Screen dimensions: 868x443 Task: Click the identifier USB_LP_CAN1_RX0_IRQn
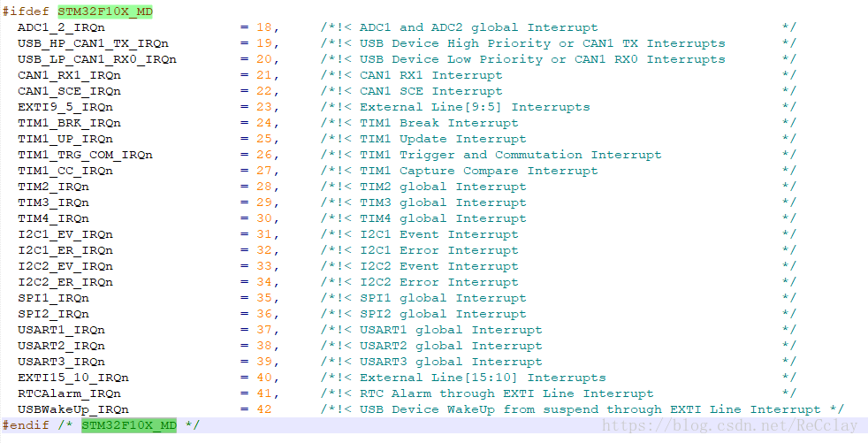tap(97, 60)
